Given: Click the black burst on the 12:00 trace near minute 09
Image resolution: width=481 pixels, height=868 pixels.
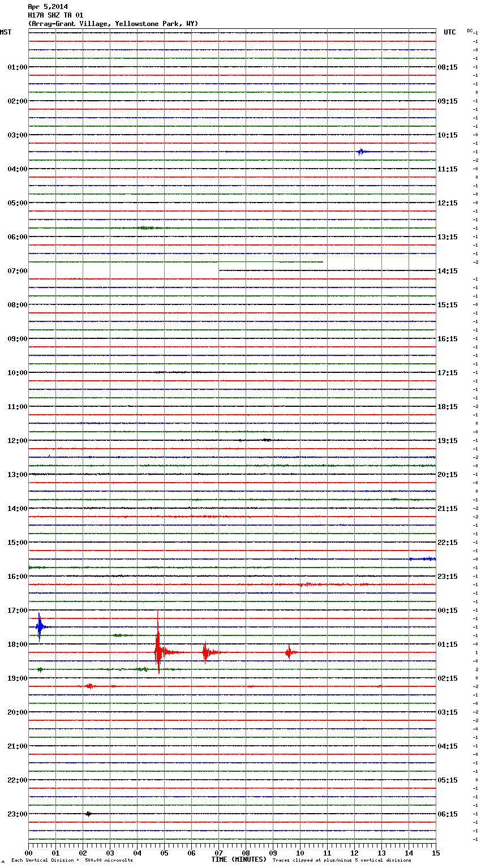Looking at the screenshot, I should click(x=267, y=440).
